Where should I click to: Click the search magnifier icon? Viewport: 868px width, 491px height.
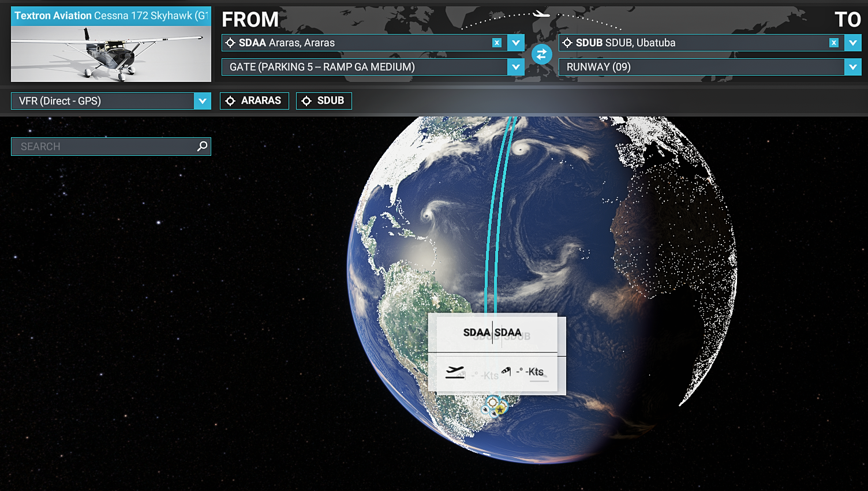point(202,147)
